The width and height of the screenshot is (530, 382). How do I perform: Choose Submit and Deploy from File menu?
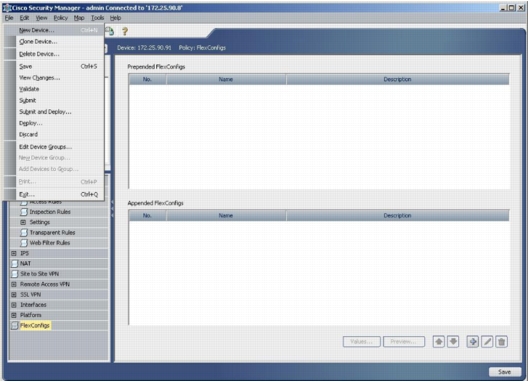pyautogui.click(x=45, y=112)
